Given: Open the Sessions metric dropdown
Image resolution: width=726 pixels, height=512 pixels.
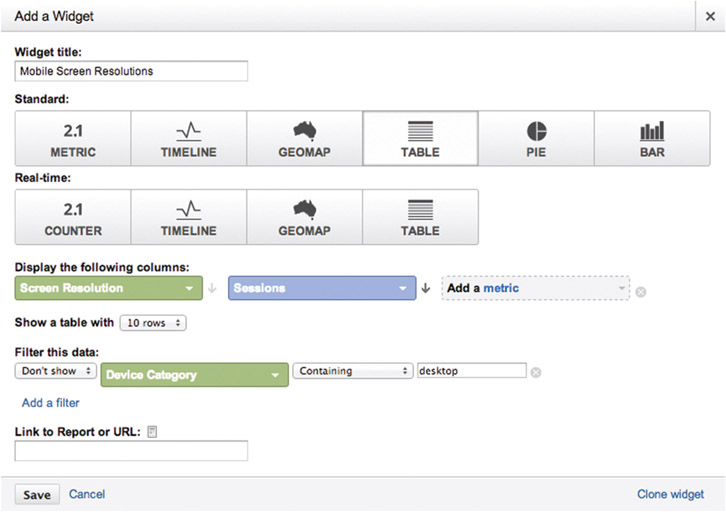Looking at the screenshot, I should 322,288.
